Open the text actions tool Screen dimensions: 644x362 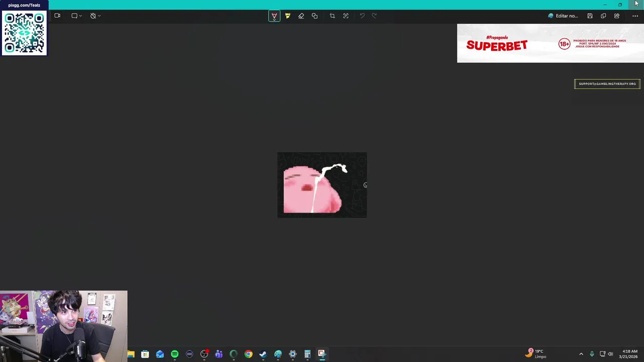[x=346, y=16]
